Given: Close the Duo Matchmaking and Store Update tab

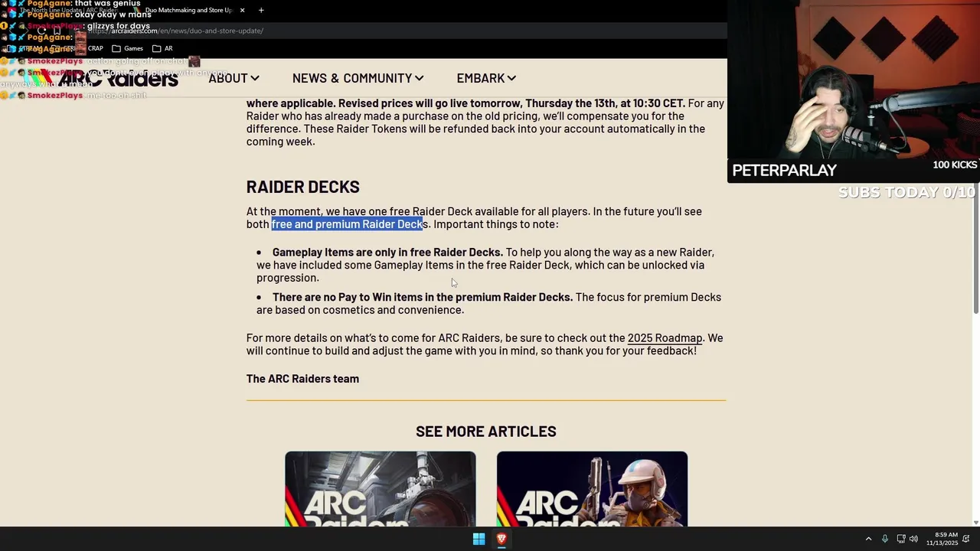Looking at the screenshot, I should (x=242, y=10).
